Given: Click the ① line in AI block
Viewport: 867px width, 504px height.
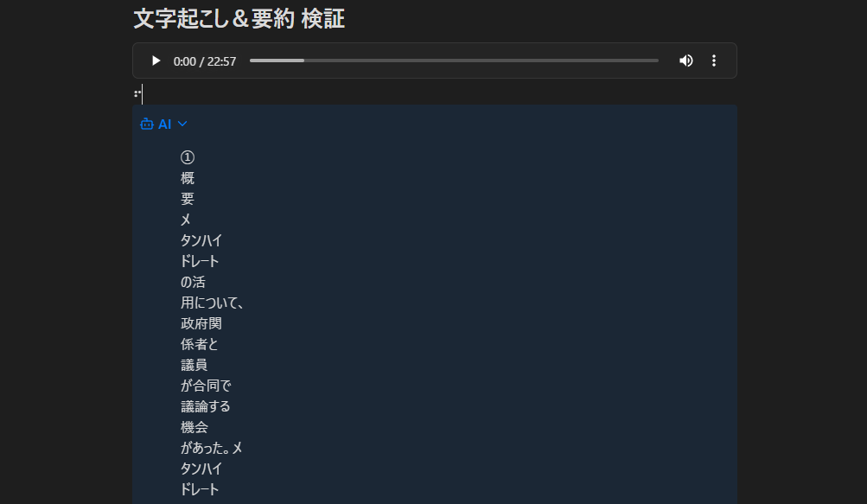Looking at the screenshot, I should (x=188, y=157).
